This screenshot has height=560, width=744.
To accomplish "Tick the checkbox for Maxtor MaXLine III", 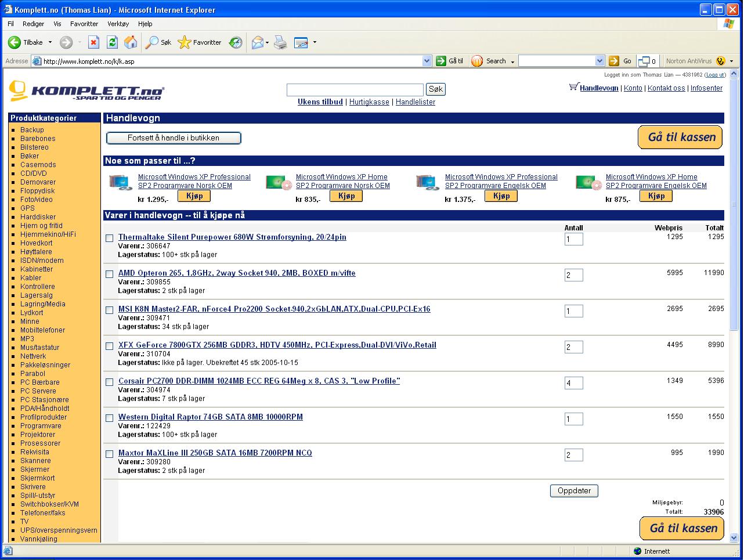I will [x=109, y=454].
